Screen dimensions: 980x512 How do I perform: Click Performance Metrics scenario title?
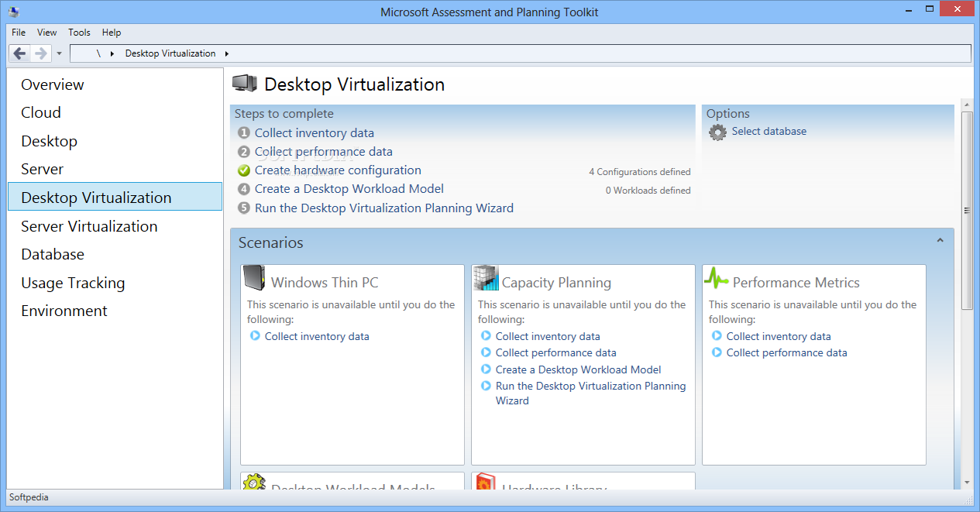[x=796, y=283]
